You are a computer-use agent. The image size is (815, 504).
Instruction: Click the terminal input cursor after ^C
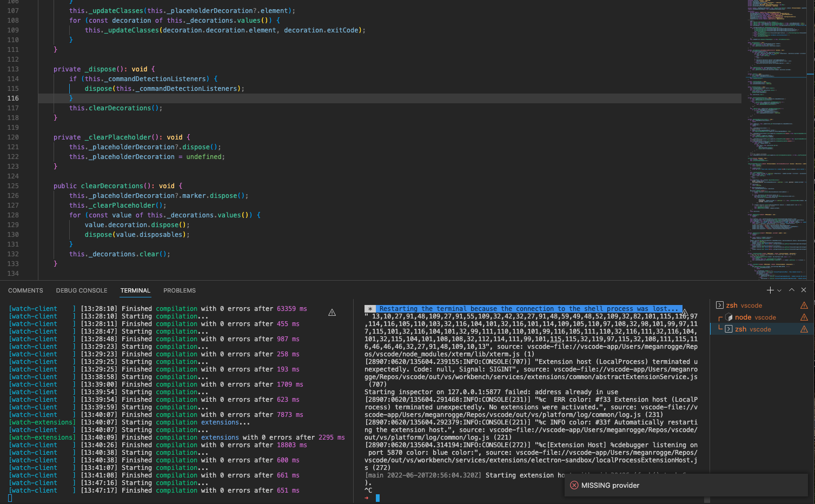tap(377, 498)
